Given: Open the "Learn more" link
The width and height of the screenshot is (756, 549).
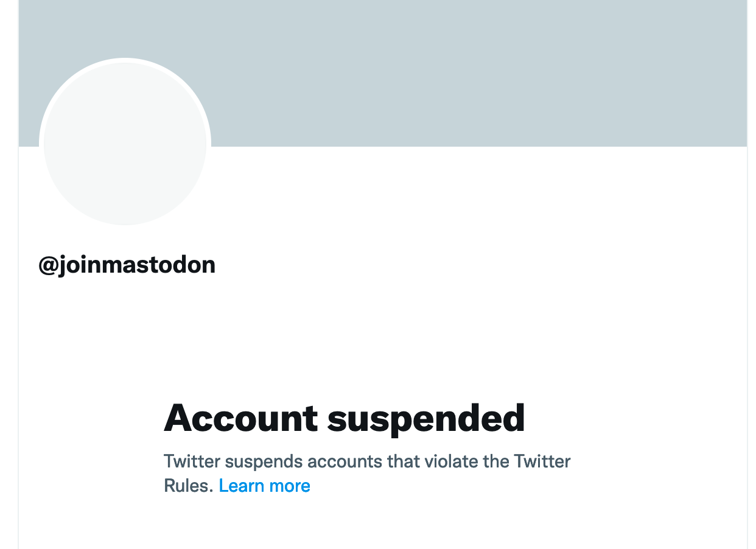Looking at the screenshot, I should [x=264, y=486].
